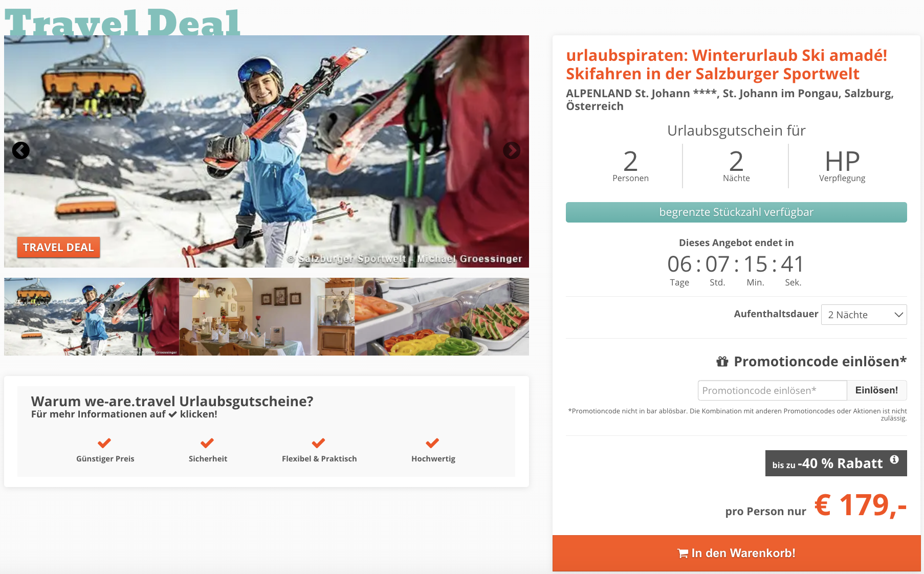Select the skier thumbnail image
Image resolution: width=924 pixels, height=574 pixels.
pyautogui.click(x=92, y=317)
